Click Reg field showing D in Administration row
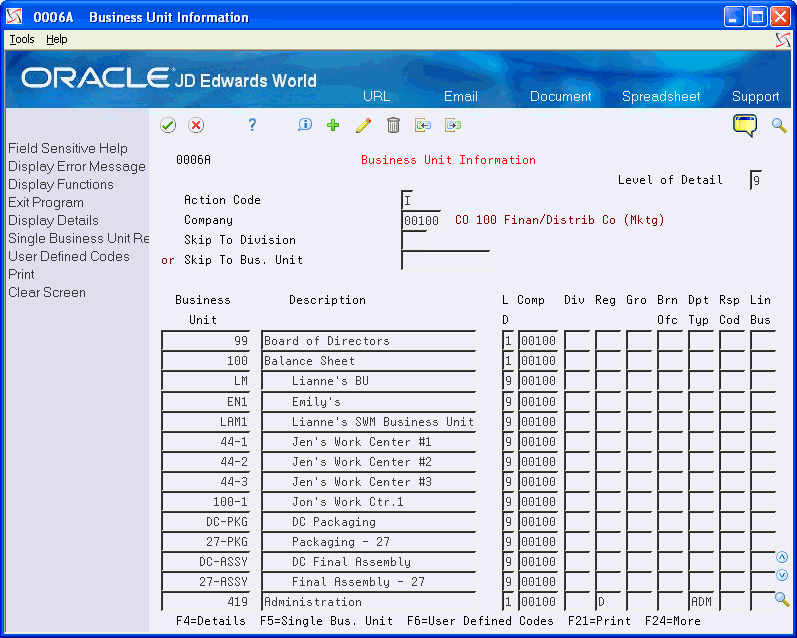Image resolution: width=797 pixels, height=638 pixels. pyautogui.click(x=608, y=601)
